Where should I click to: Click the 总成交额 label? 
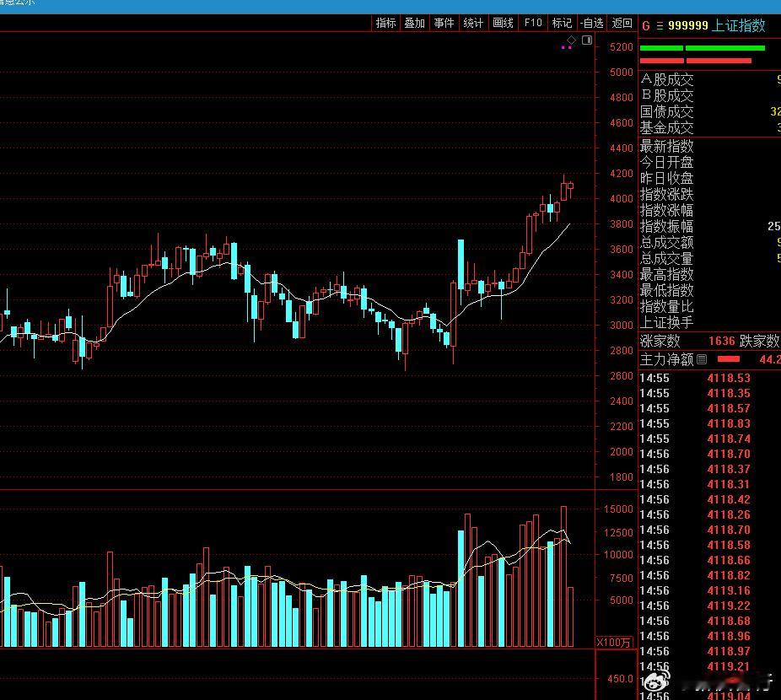(666, 242)
